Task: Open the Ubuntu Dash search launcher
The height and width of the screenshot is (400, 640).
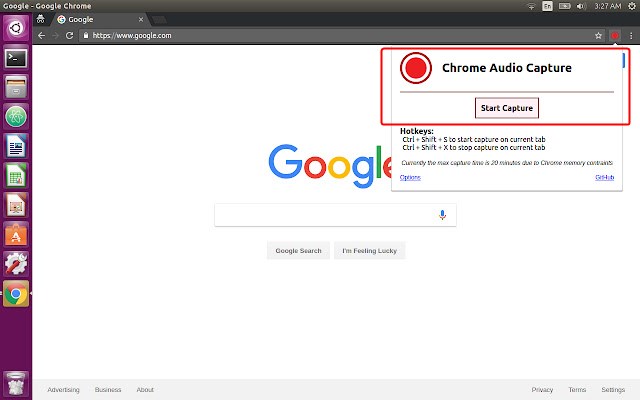Action: [16, 28]
